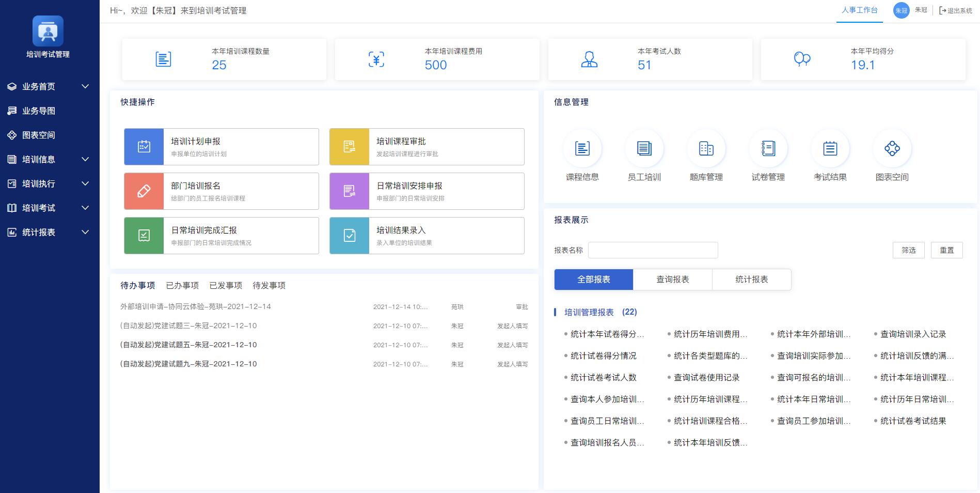The height and width of the screenshot is (493, 980).
Task: Open 员工培训 from information management icons
Action: (x=644, y=155)
